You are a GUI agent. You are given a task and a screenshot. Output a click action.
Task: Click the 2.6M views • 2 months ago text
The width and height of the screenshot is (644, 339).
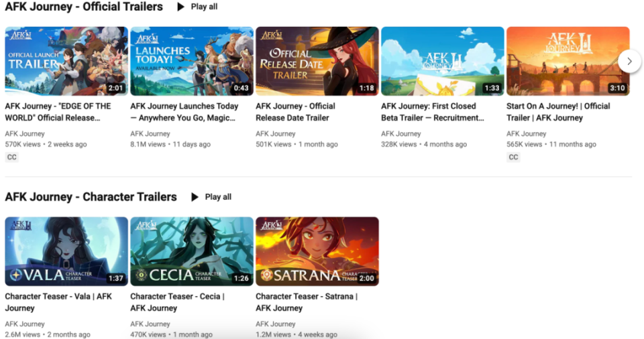coord(47,334)
